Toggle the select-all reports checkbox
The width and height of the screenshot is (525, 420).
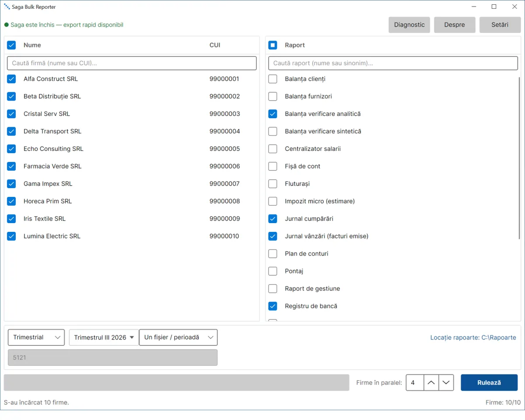click(x=273, y=45)
